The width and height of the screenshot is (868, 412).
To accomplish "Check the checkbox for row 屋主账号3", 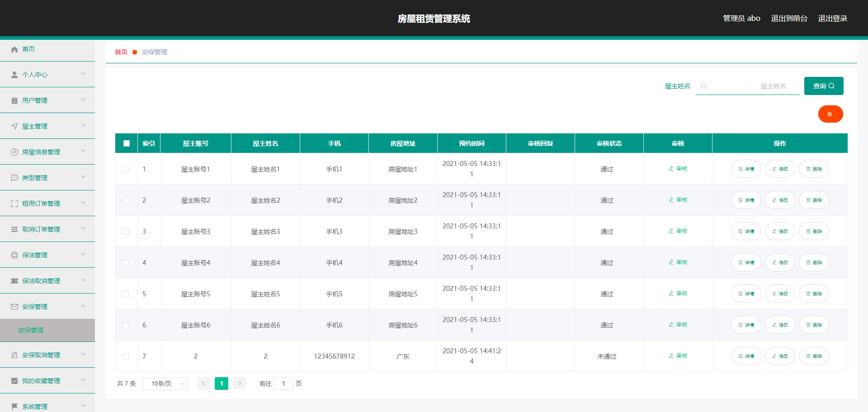I will tap(126, 232).
